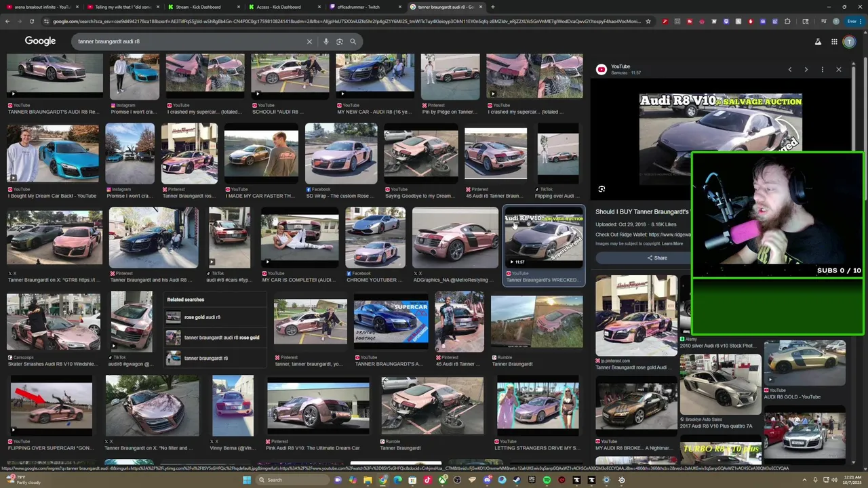Open three-dot options in preview panel
This screenshot has width=868, height=488.
822,69
